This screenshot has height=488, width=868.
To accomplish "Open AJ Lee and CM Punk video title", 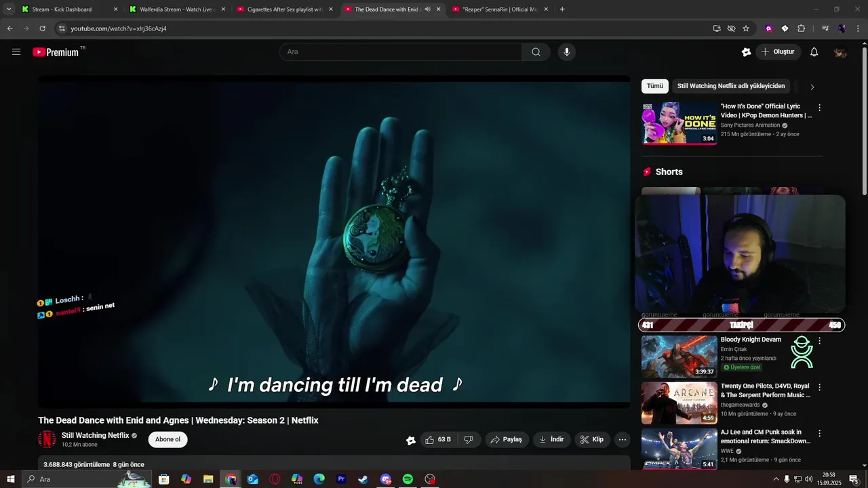I will pos(766,436).
